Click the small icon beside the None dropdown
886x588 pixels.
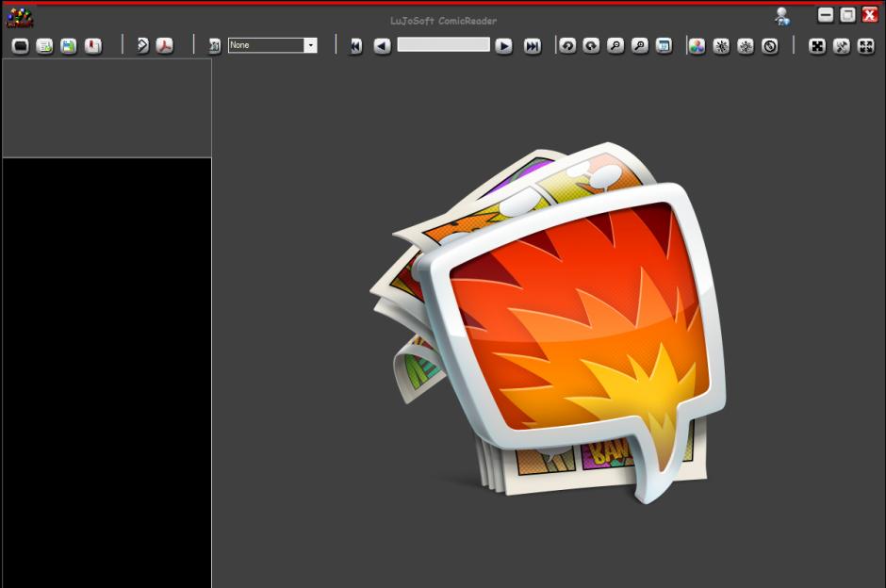(215, 45)
